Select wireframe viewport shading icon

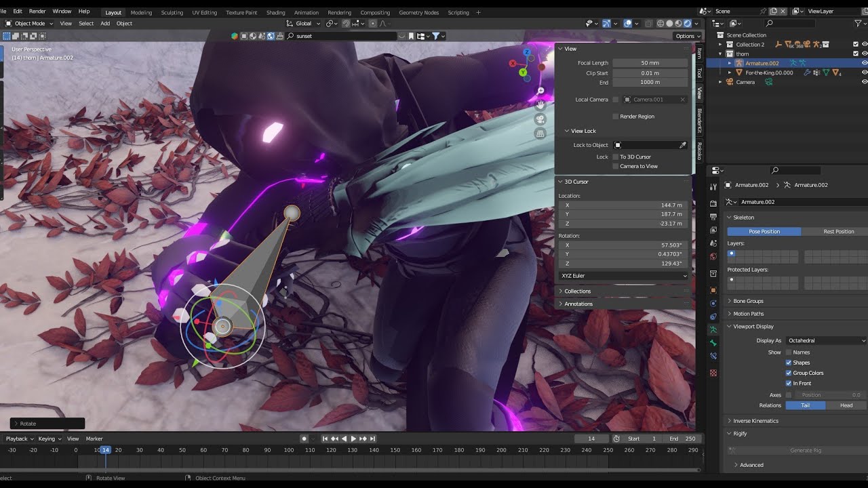[x=660, y=23]
